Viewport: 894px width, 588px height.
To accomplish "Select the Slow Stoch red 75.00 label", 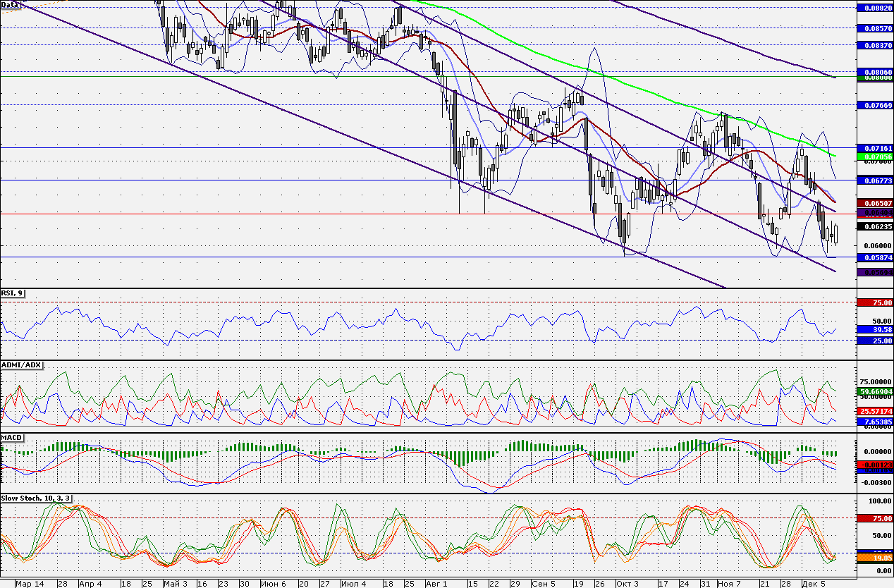I will (874, 518).
